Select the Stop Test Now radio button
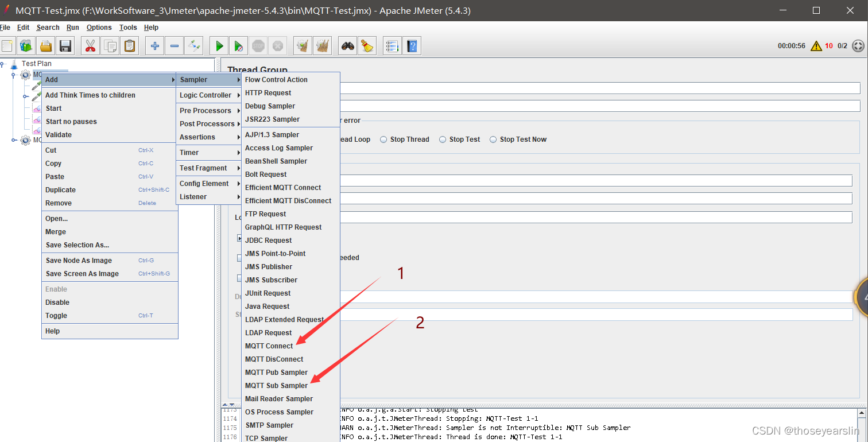This screenshot has height=442, width=868. [493, 139]
